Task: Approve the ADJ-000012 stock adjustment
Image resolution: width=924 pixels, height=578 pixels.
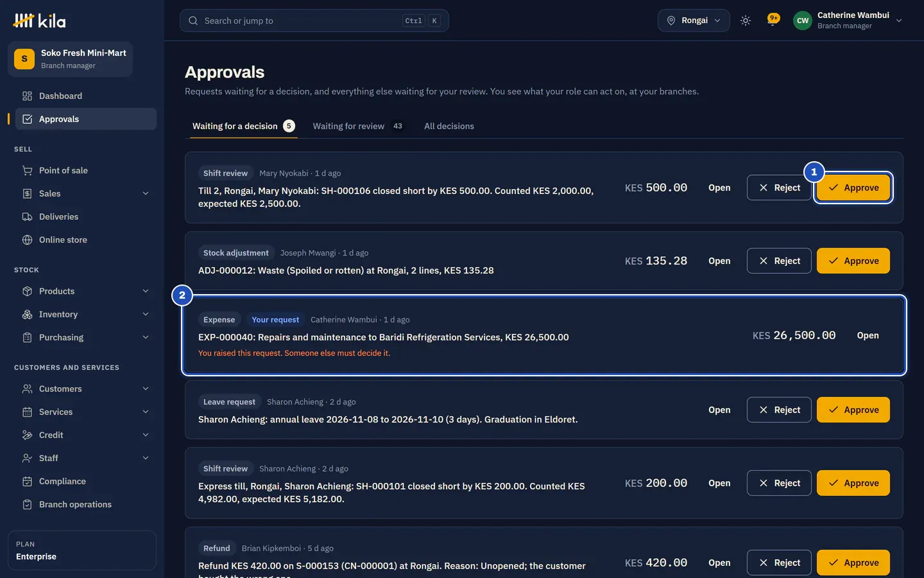Action: click(853, 261)
